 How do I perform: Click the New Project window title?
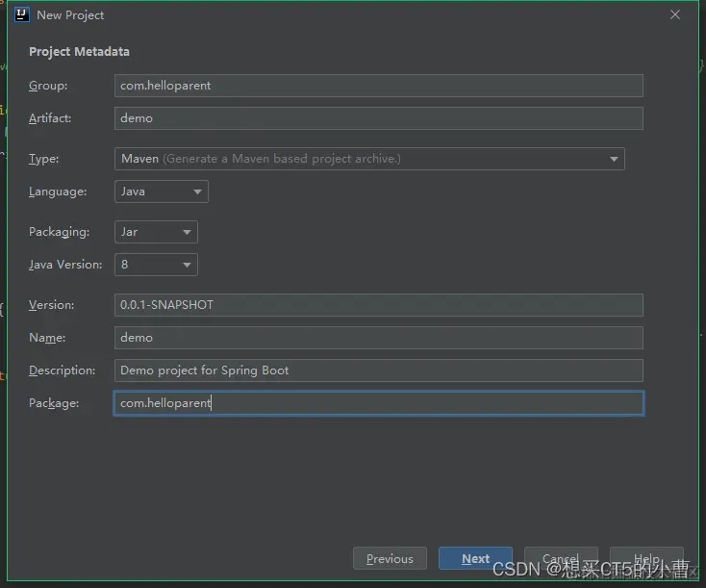click(70, 15)
